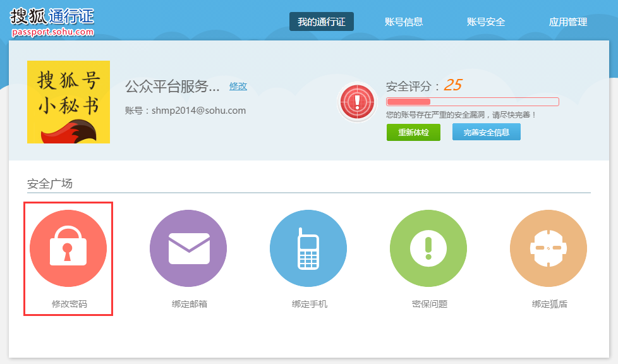This screenshot has width=618, height=364.
Task: Click the 搜狐号小秘书 avatar image
Action: coord(69,102)
